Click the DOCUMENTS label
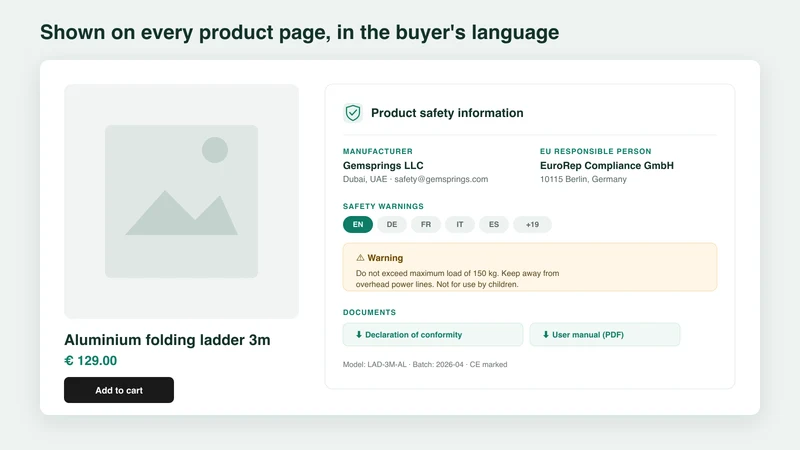 [x=369, y=312]
